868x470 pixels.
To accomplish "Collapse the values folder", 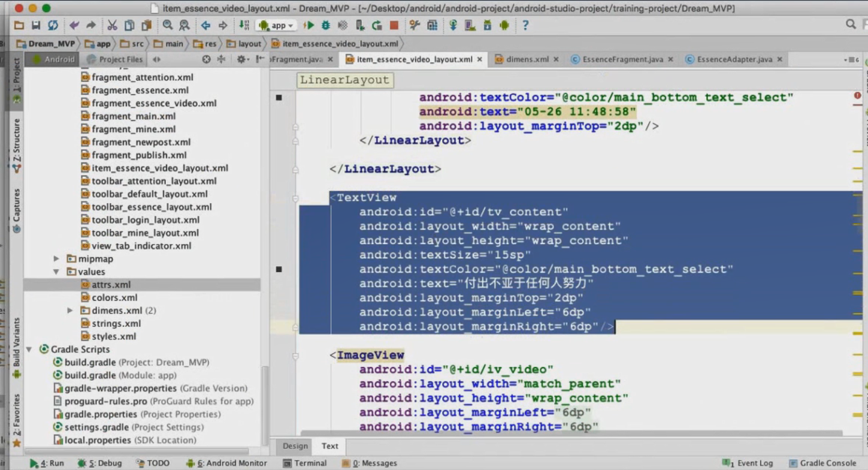I will (x=56, y=272).
